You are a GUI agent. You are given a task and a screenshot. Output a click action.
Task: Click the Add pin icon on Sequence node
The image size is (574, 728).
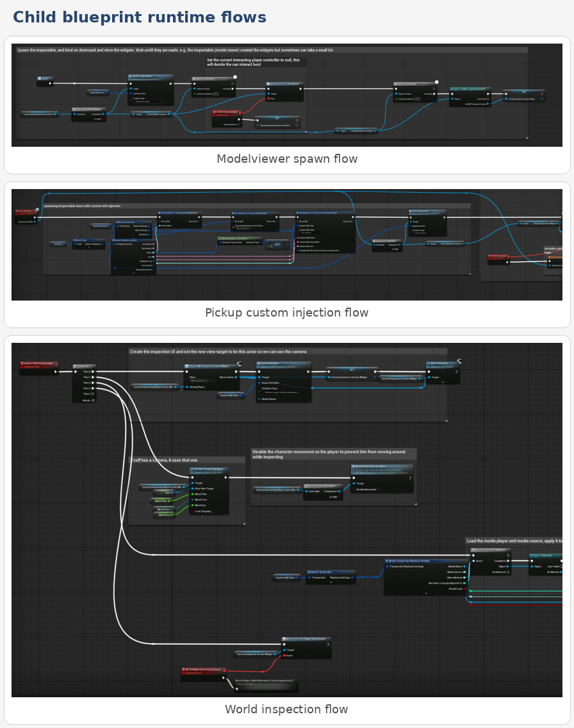[94, 400]
